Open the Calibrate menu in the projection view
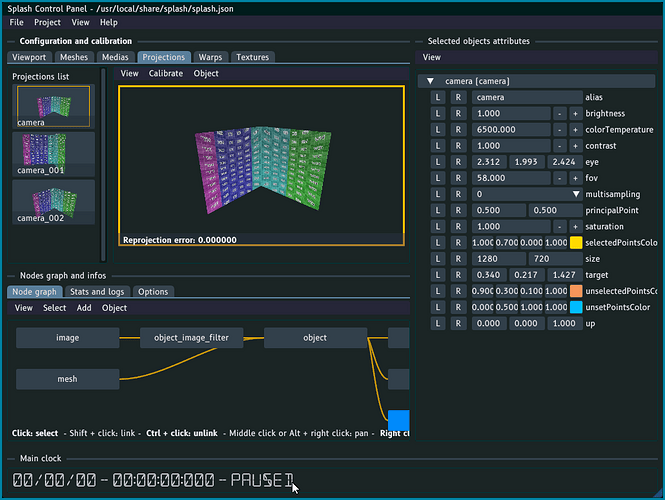The height and width of the screenshot is (500, 665). pos(166,74)
